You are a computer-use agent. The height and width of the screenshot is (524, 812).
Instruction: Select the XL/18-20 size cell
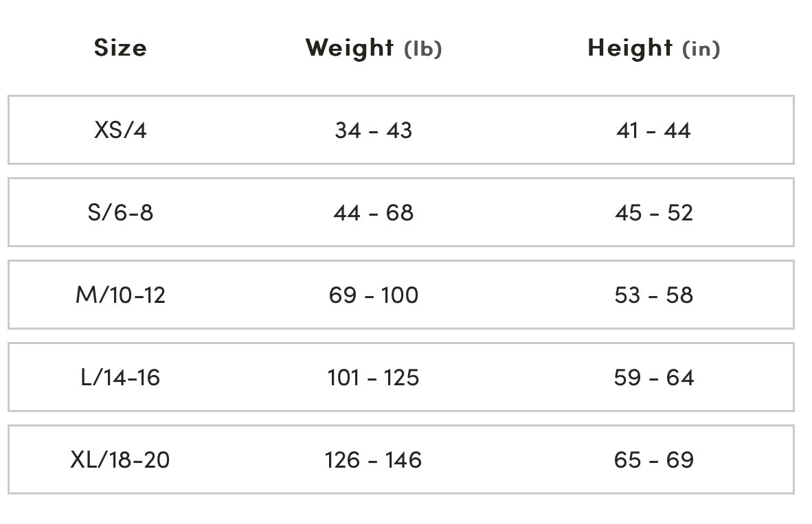(120, 459)
